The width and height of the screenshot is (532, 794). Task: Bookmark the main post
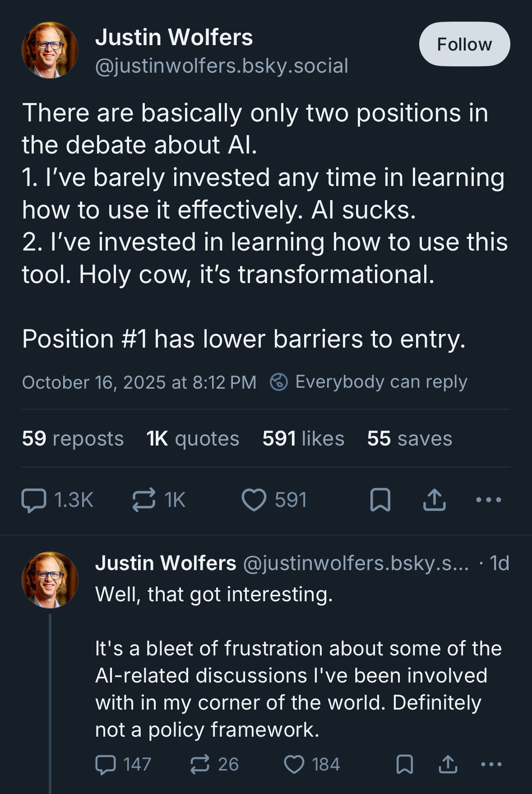coord(380,500)
